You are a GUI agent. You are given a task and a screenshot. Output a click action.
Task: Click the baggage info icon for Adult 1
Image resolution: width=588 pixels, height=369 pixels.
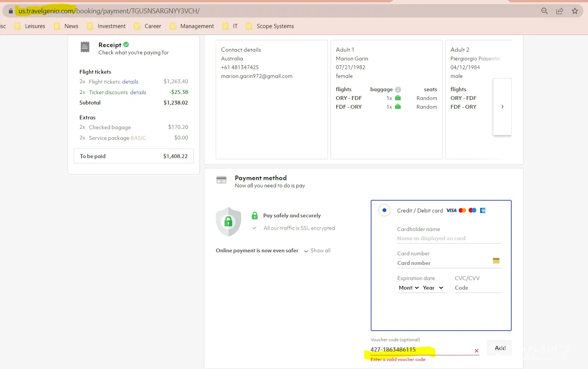click(x=398, y=90)
